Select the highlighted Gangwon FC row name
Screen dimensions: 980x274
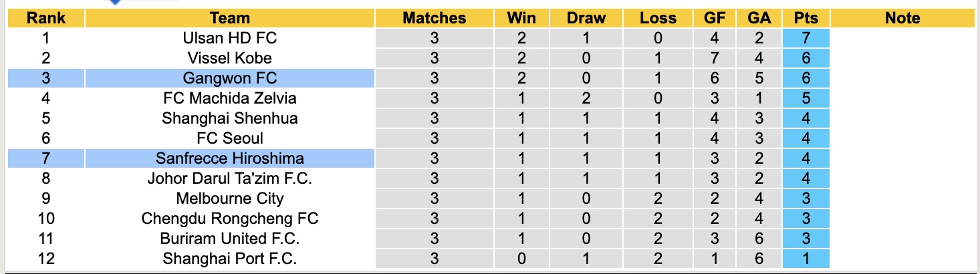coord(229,79)
